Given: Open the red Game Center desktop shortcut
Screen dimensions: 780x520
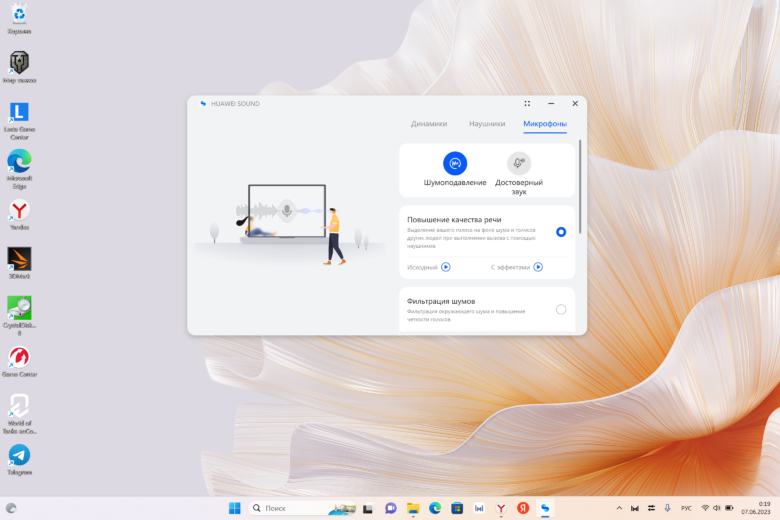Looking at the screenshot, I should pos(19,362).
